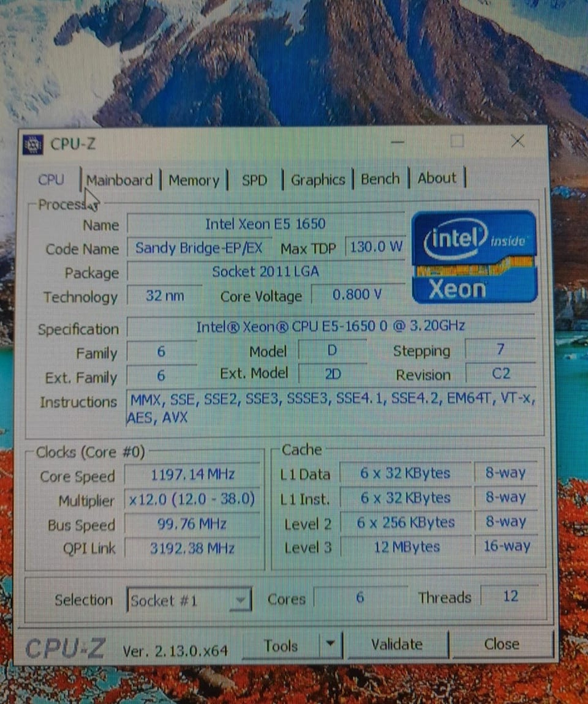588x704 pixels.
Task: Click the Bus Speed value 99.76 MHz
Action: [x=192, y=524]
